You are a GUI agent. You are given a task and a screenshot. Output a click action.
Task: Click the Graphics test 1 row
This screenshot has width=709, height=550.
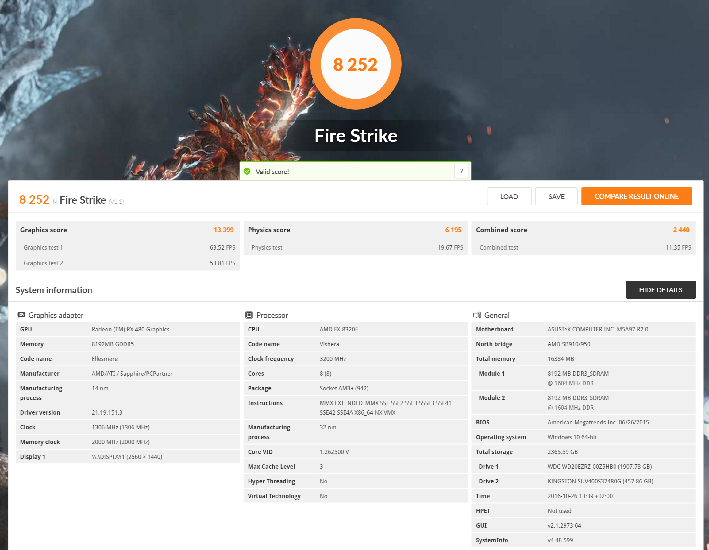click(128, 247)
